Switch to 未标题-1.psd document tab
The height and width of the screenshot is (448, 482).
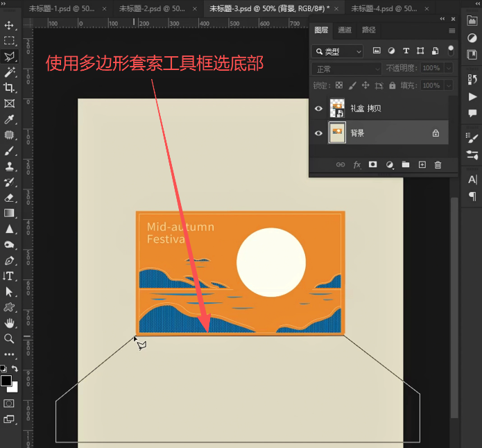[x=62, y=8]
